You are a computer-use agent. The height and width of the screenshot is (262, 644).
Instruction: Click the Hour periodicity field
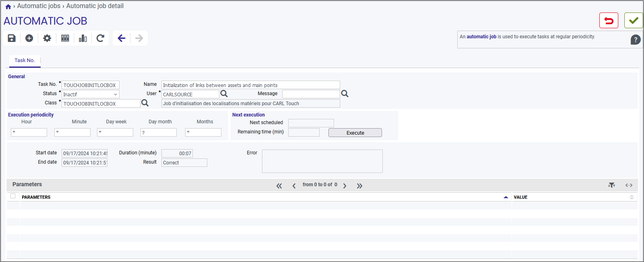(29, 132)
